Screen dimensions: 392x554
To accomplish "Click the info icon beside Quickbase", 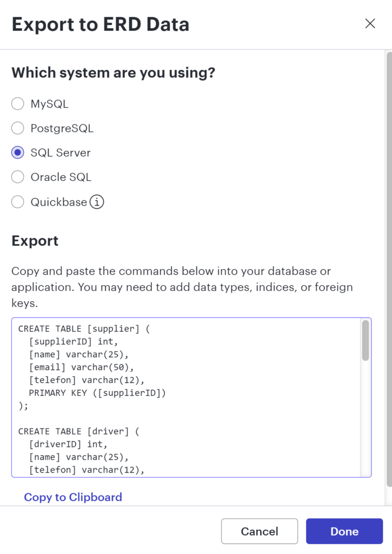I will pyautogui.click(x=97, y=202).
